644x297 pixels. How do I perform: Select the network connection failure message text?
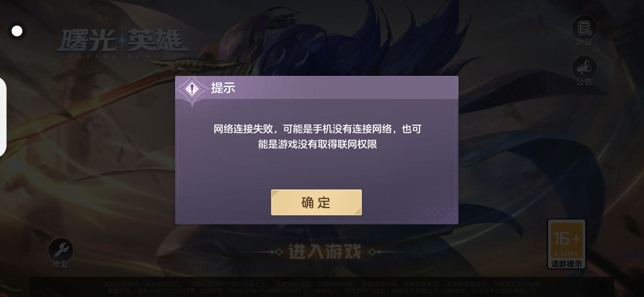click(317, 137)
